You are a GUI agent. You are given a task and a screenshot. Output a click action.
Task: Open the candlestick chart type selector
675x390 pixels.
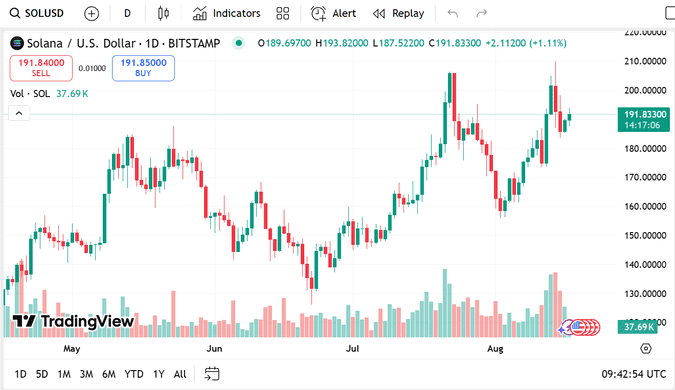coord(163,14)
